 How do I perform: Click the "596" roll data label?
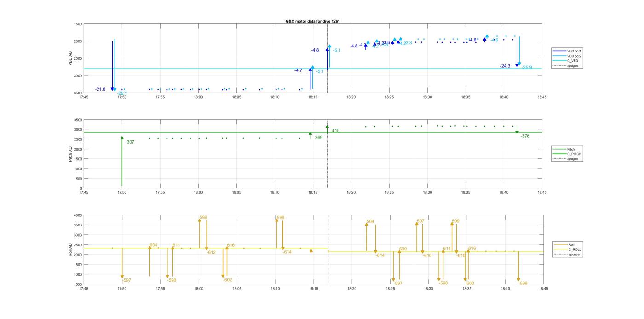click(281, 218)
